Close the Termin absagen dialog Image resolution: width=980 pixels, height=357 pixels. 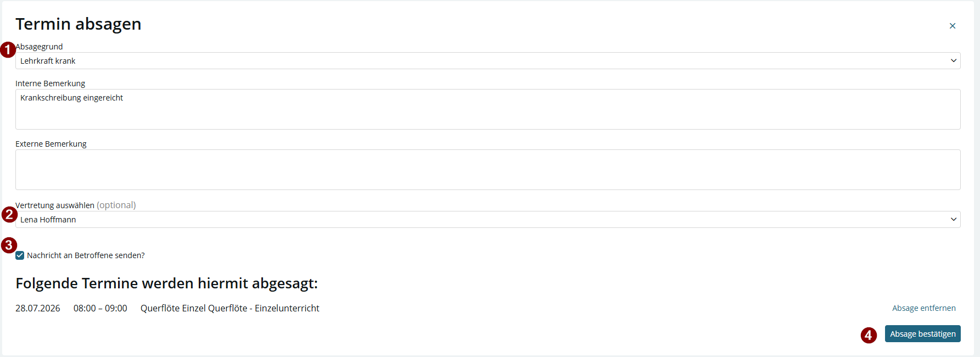(953, 26)
